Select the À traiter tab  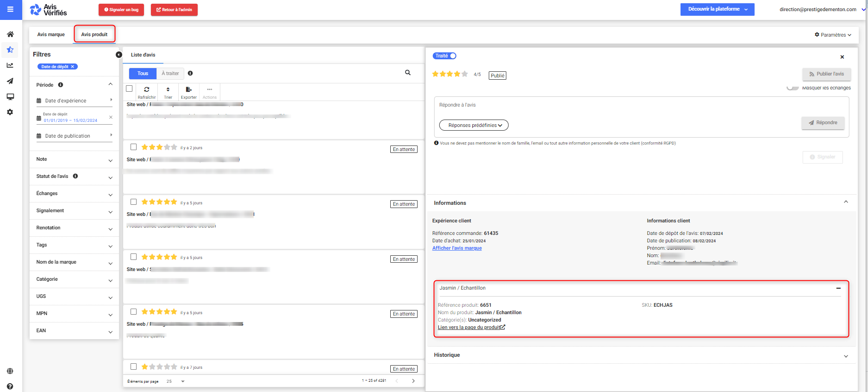(170, 73)
